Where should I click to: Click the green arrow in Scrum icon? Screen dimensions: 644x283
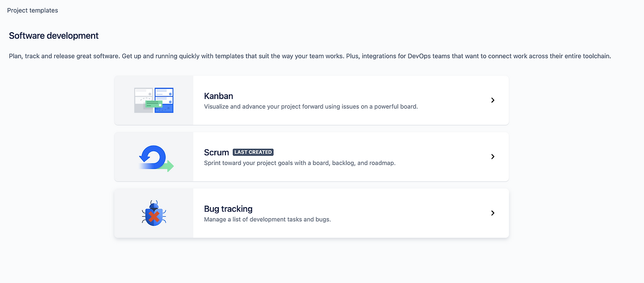pyautogui.click(x=166, y=166)
